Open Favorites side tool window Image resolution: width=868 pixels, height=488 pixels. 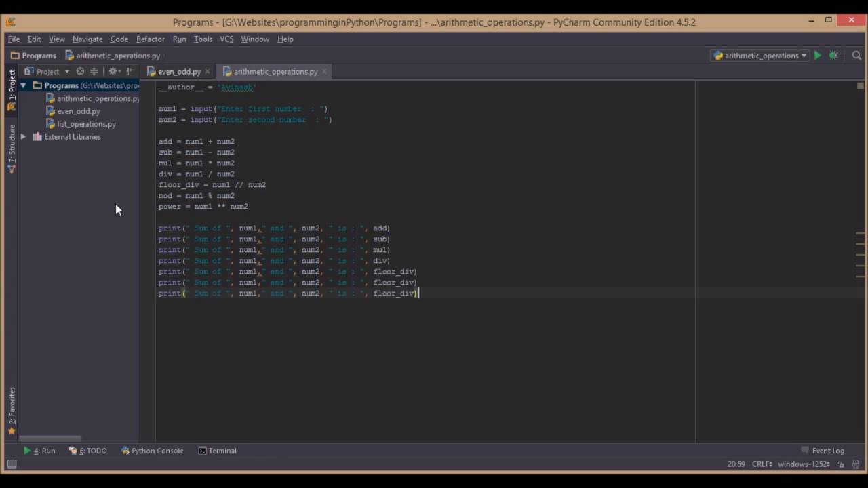12,411
